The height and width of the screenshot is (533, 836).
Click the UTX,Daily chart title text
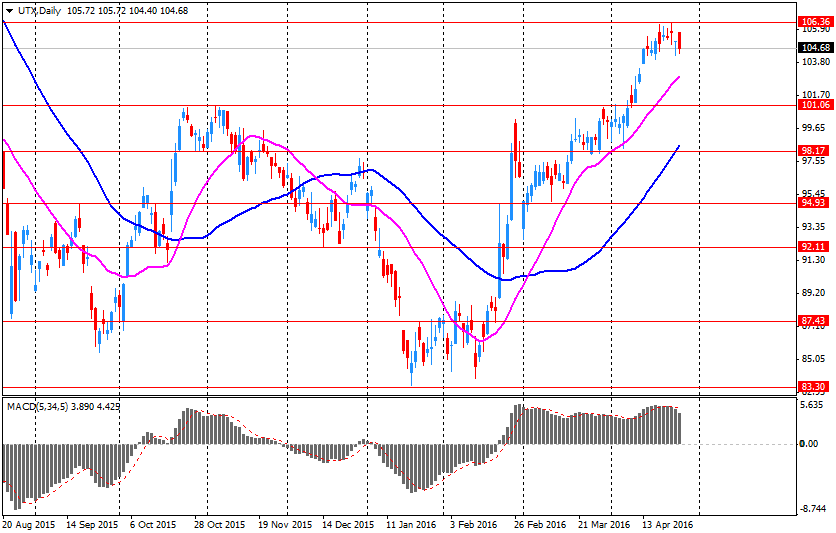39,11
